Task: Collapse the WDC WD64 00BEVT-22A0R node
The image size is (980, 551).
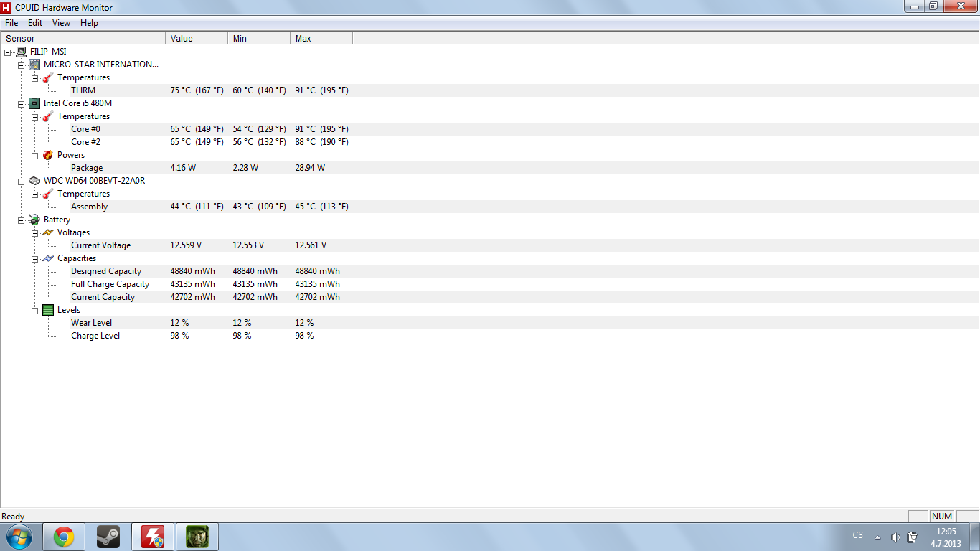Action: coord(21,181)
